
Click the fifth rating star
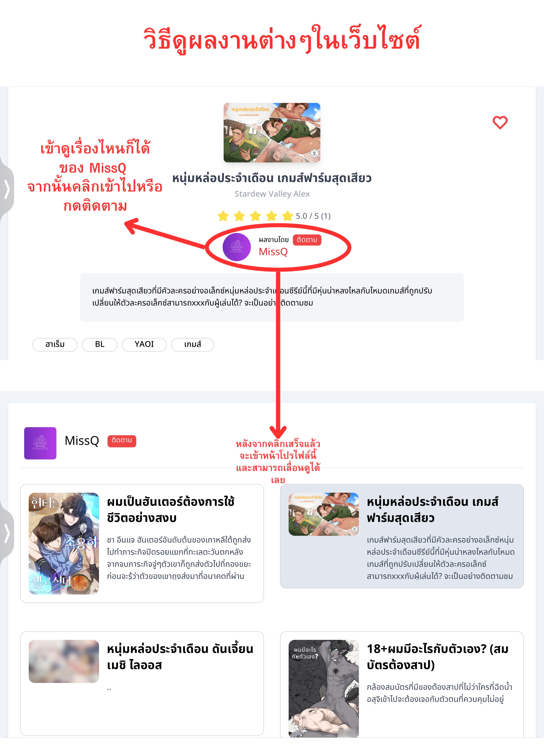[288, 216]
